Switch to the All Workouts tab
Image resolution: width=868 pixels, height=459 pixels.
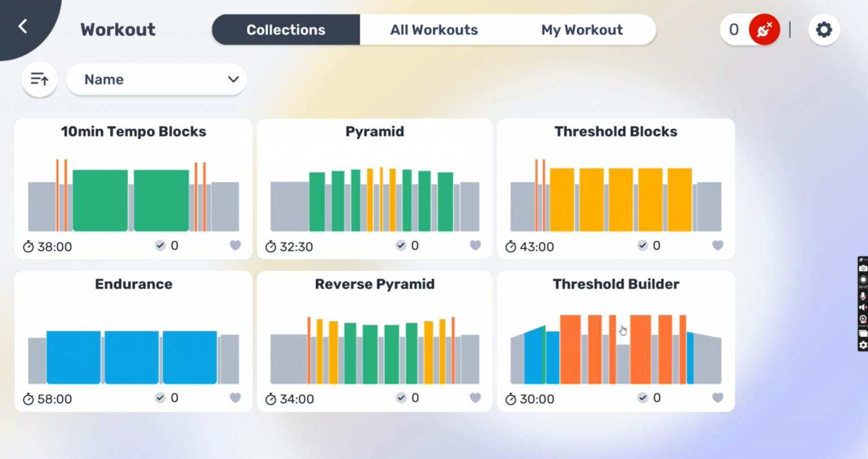tap(434, 29)
